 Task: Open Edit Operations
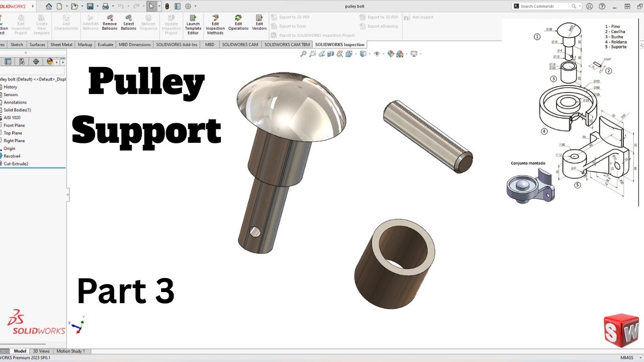(238, 23)
